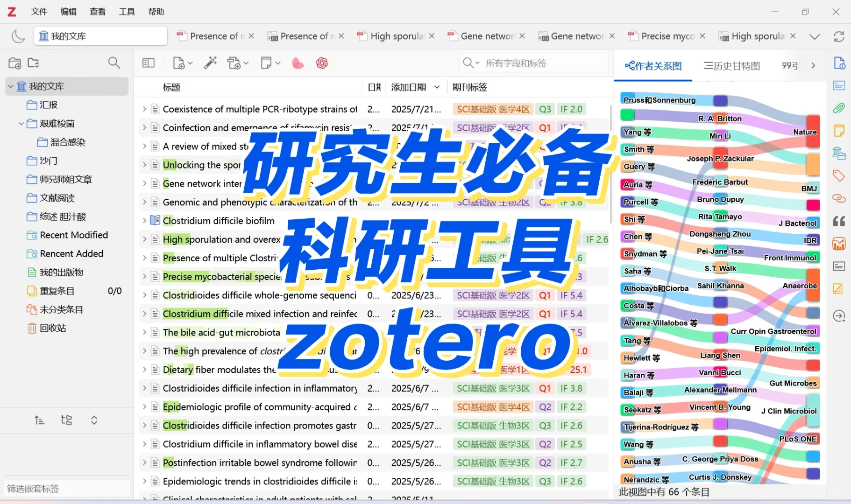Screen dimensions: 851x504
Task: Click the 筛选嵌套标签 filter input
Action: (x=65, y=489)
